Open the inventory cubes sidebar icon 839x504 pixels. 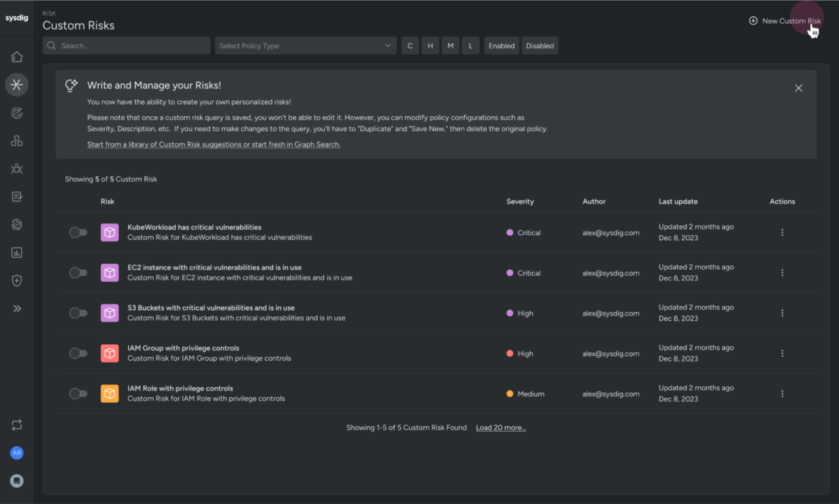click(x=16, y=141)
